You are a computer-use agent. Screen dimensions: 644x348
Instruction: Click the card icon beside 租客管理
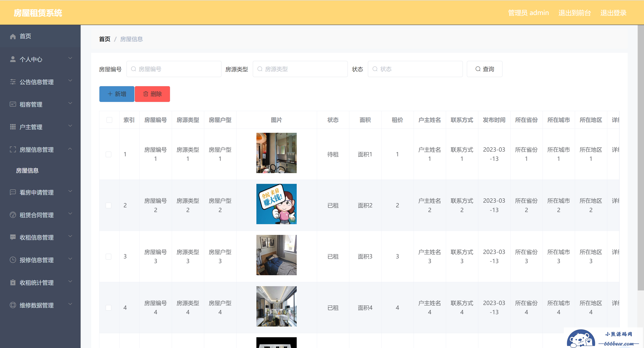coord(13,104)
